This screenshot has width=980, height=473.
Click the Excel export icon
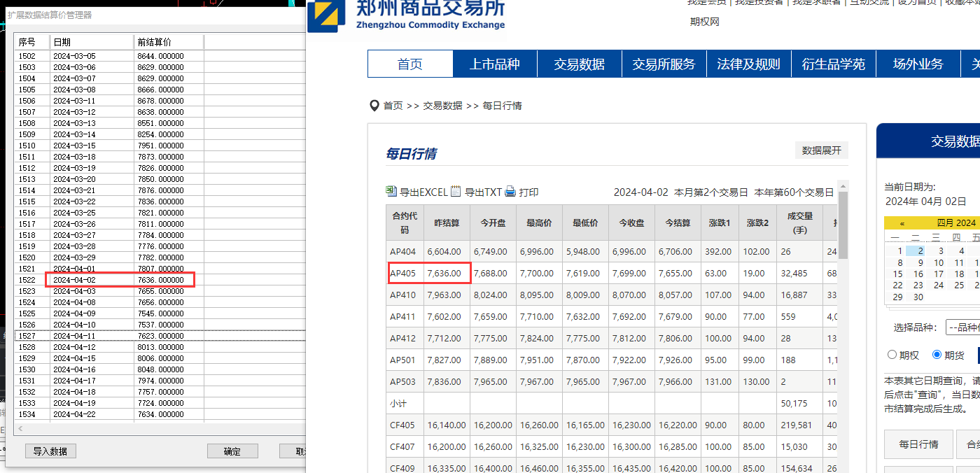tap(391, 192)
